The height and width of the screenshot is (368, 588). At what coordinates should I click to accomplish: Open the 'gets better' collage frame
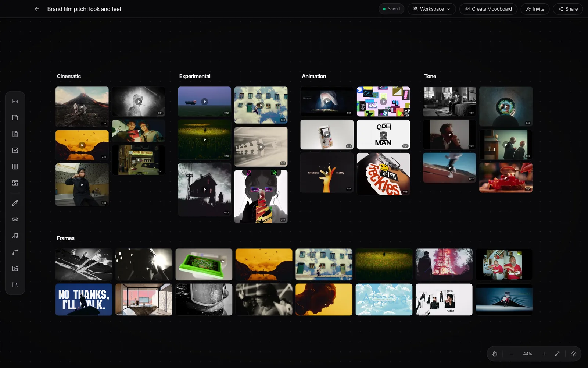tap(444, 300)
